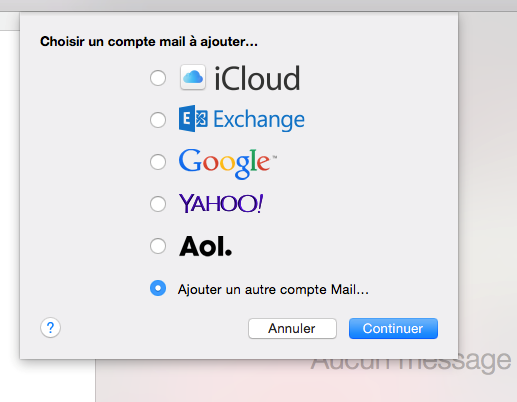Click the Continuer button
Image resolution: width=517 pixels, height=402 pixels.
coord(393,328)
